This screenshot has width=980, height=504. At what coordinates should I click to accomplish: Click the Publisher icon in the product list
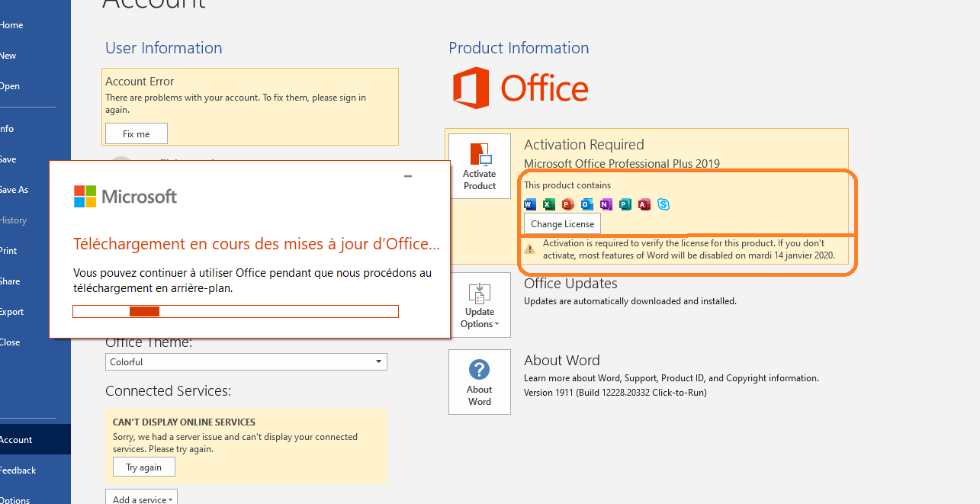[625, 204]
